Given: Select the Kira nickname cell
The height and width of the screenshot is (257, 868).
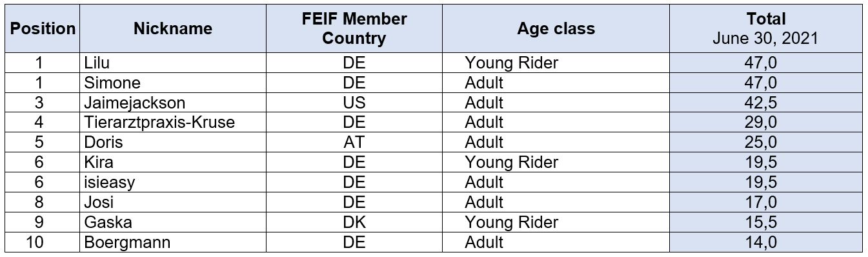Looking at the screenshot, I should click(173, 162).
